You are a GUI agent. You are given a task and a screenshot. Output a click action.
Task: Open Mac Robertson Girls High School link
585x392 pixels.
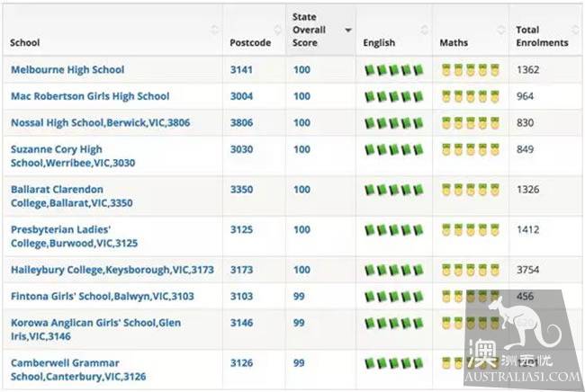point(90,96)
